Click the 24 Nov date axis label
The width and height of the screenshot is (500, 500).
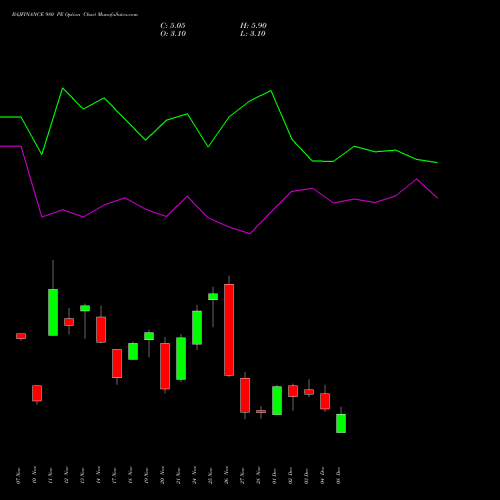[194, 475]
